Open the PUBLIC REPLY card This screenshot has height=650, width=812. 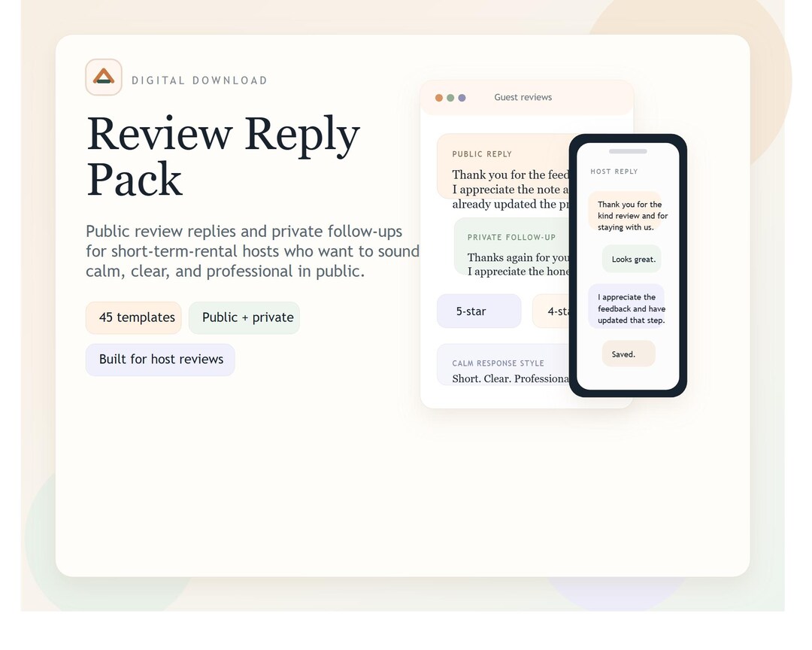[x=503, y=166]
